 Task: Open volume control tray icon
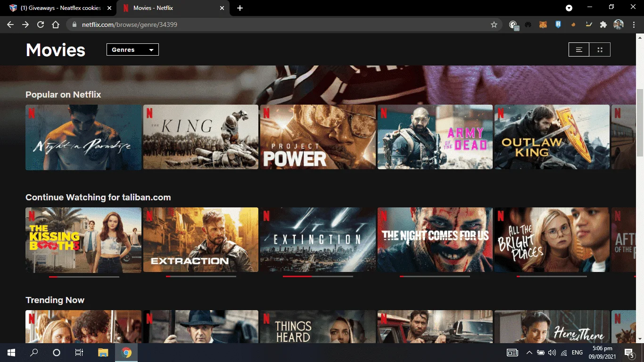552,353
